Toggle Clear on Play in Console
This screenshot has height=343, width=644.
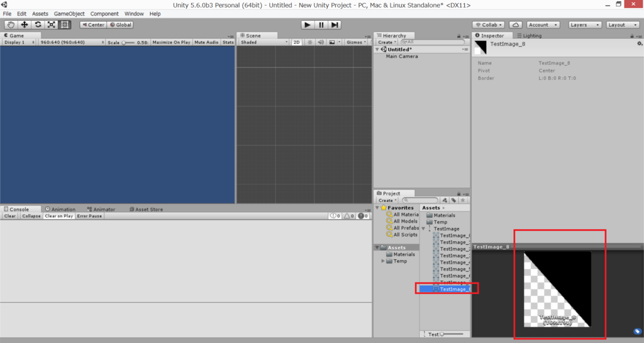[58, 216]
